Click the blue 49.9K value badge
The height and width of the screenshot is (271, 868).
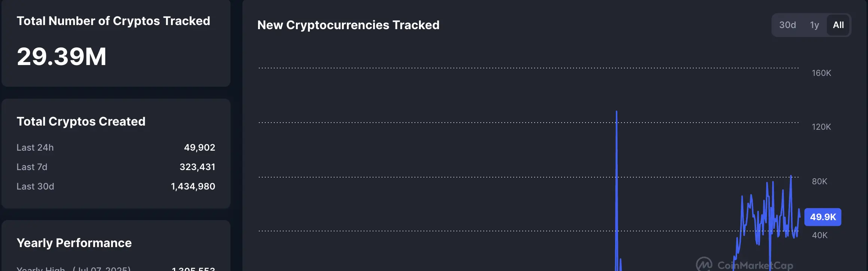click(x=823, y=217)
